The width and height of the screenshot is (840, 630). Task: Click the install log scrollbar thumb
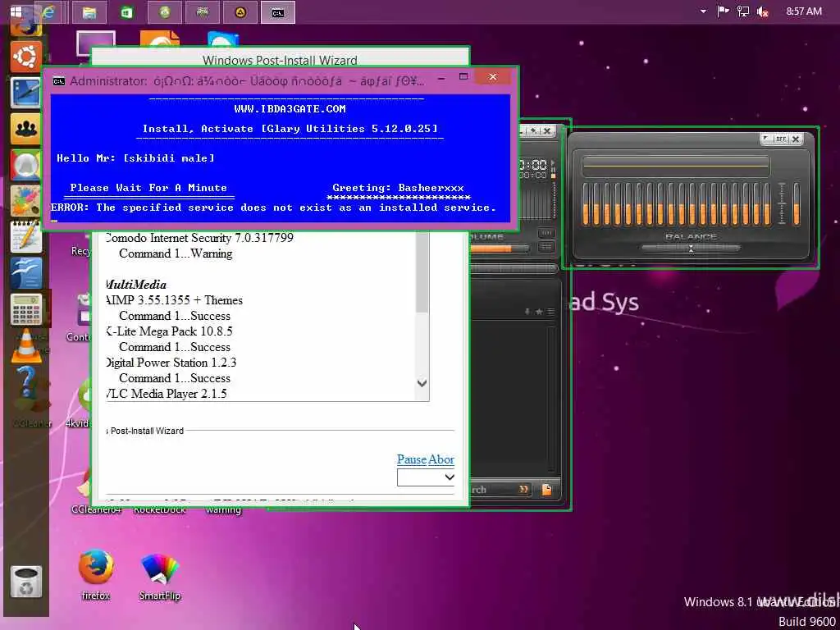(x=422, y=272)
